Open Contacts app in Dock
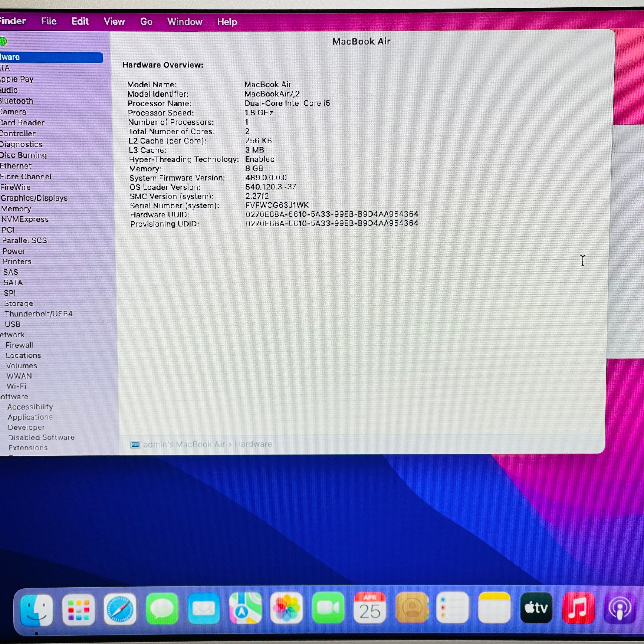 point(412,608)
